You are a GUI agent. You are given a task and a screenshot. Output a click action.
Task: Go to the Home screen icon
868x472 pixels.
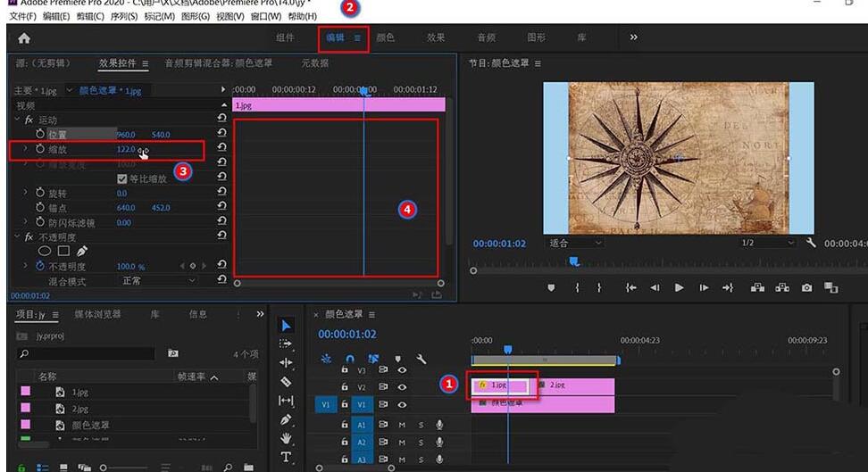click(24, 38)
